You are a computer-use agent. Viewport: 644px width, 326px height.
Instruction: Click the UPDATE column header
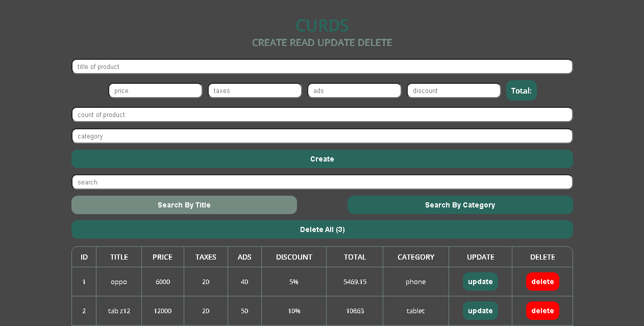click(481, 257)
